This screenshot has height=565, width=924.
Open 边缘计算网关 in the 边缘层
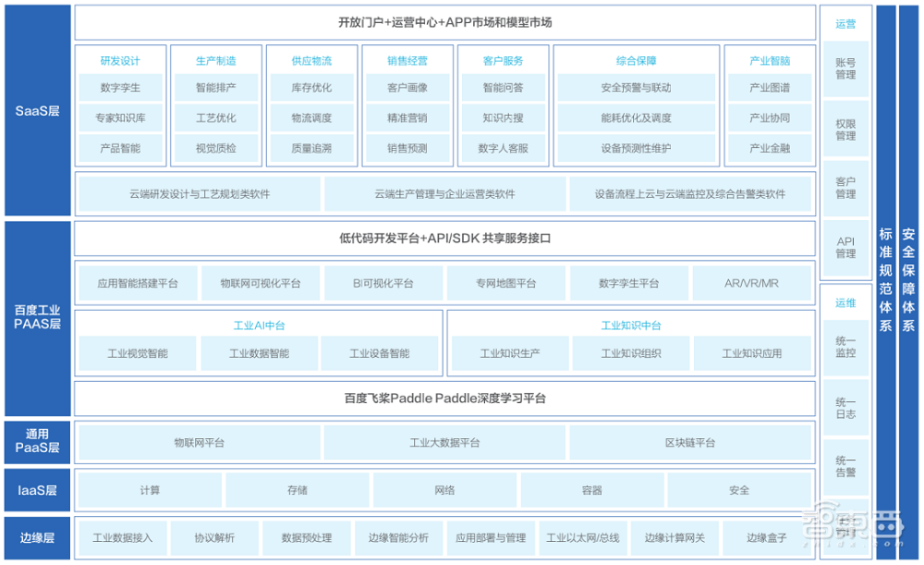[675, 537]
